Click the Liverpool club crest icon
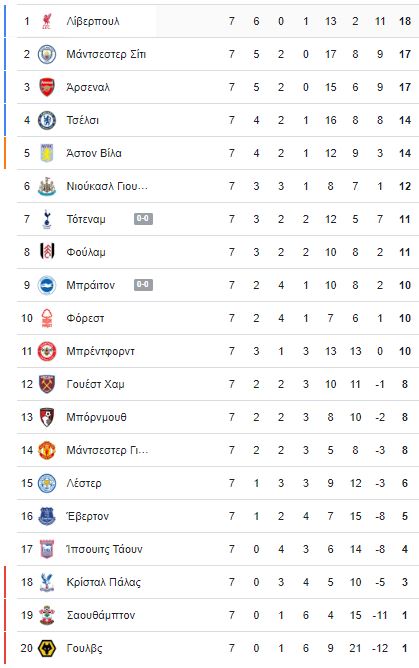Screen dimensions: 419x668 47,21
